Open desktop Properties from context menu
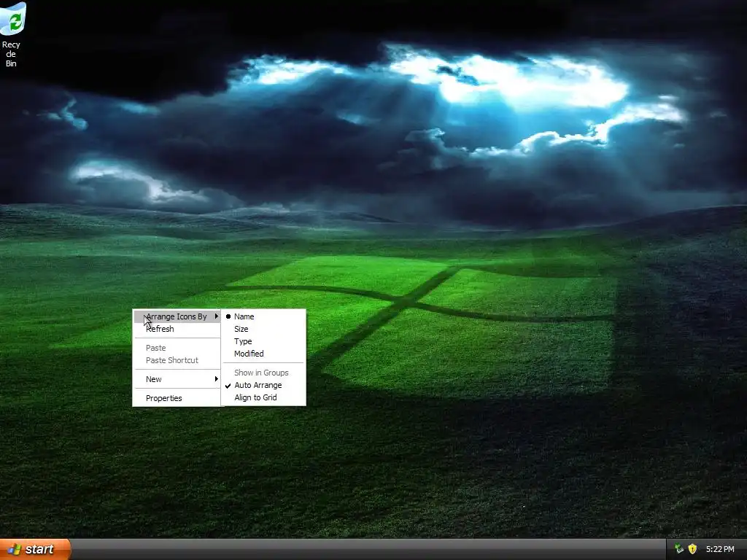747x560 pixels. coord(177,398)
